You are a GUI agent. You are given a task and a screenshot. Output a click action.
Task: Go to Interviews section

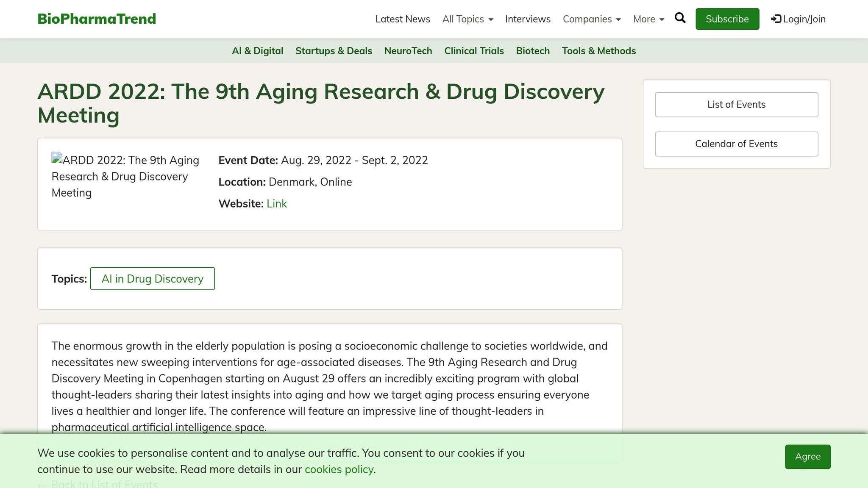tap(528, 19)
